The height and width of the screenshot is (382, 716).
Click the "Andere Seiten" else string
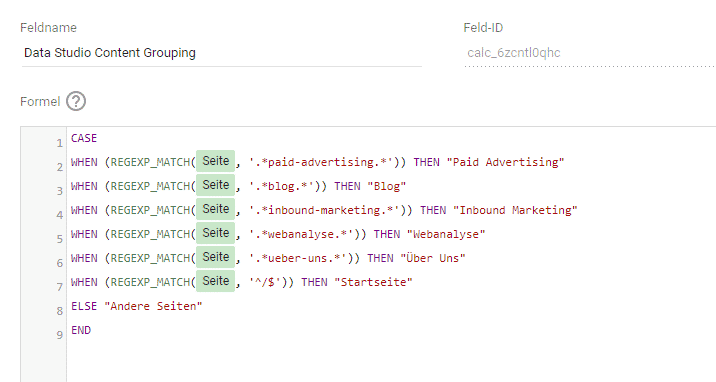153,306
